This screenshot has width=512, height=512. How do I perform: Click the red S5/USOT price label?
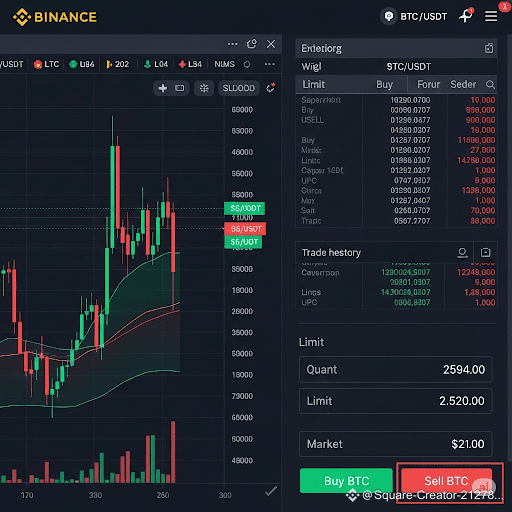[245, 229]
